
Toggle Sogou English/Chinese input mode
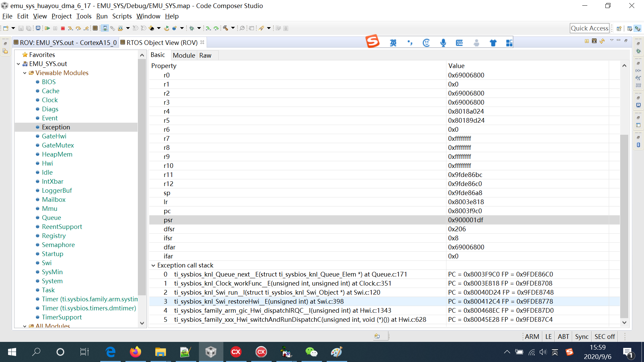(393, 43)
